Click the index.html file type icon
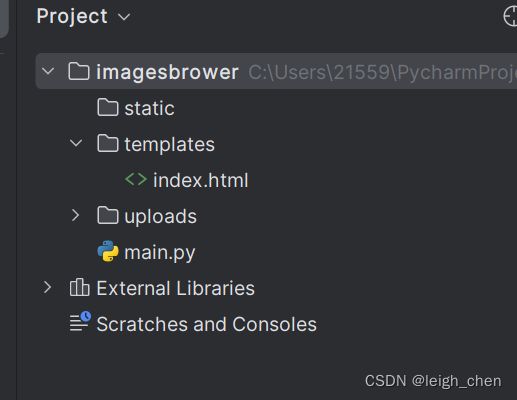The image size is (517, 400). click(x=136, y=180)
